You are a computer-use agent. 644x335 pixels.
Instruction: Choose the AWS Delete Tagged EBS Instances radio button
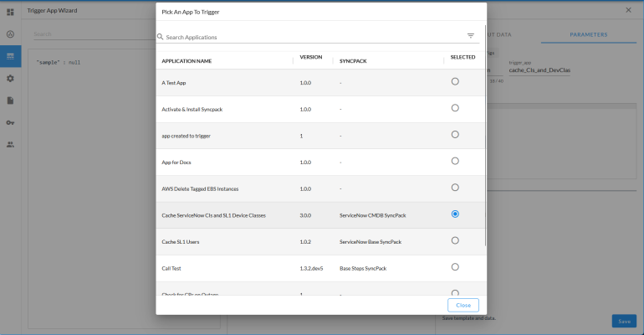tap(455, 188)
